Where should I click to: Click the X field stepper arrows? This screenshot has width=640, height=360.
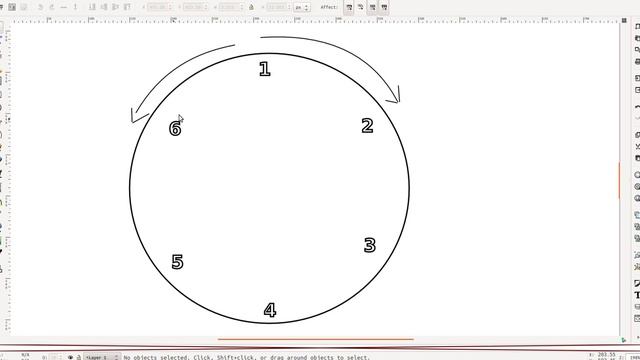point(171,7)
